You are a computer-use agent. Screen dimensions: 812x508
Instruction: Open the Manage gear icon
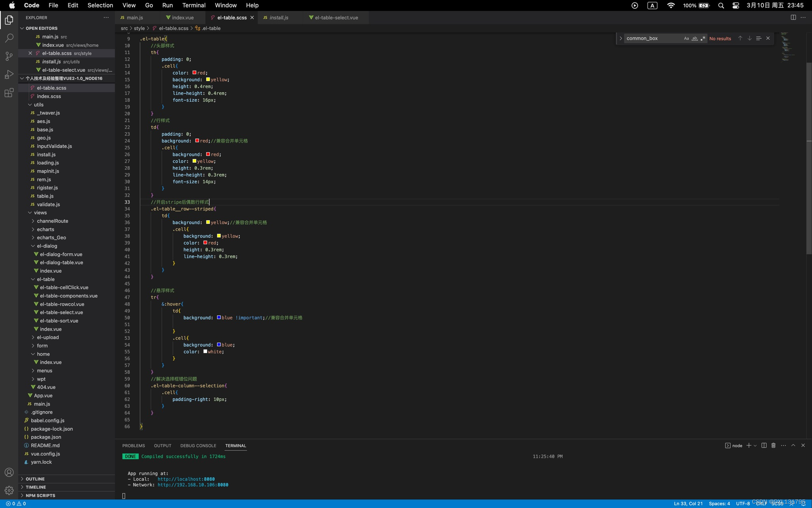click(9, 490)
